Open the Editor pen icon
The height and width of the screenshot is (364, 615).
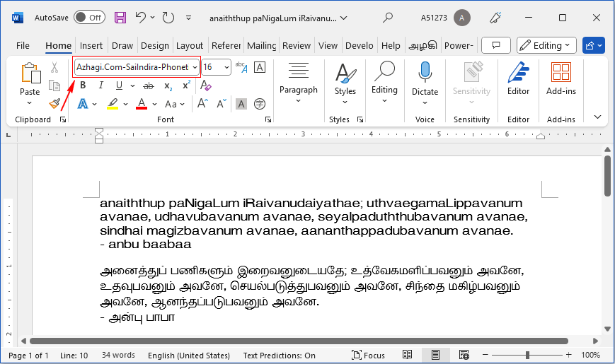pos(518,73)
